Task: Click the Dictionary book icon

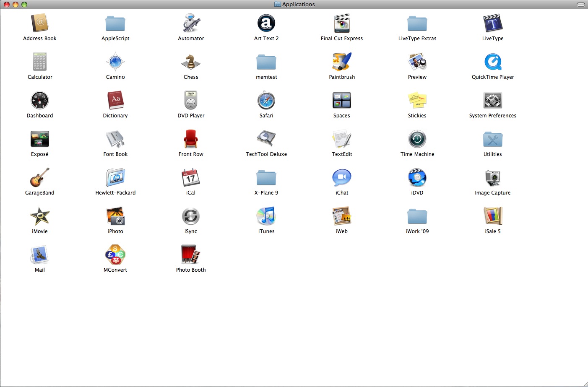Action: click(x=115, y=100)
